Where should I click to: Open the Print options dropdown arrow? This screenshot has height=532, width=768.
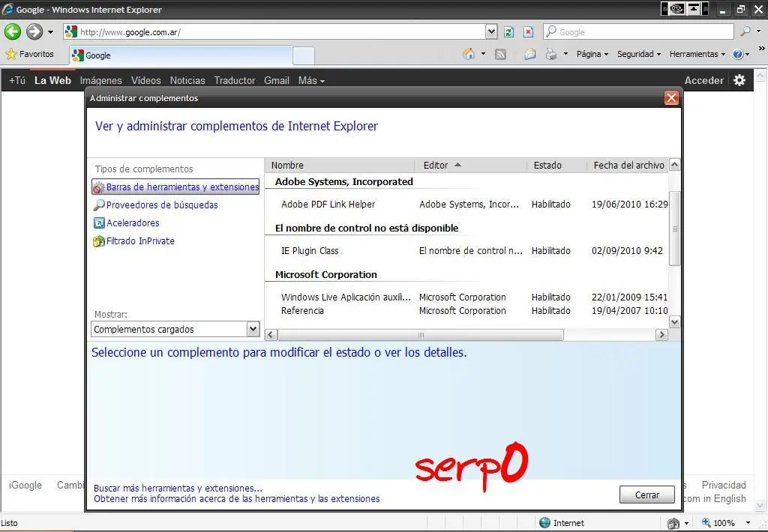(565, 54)
